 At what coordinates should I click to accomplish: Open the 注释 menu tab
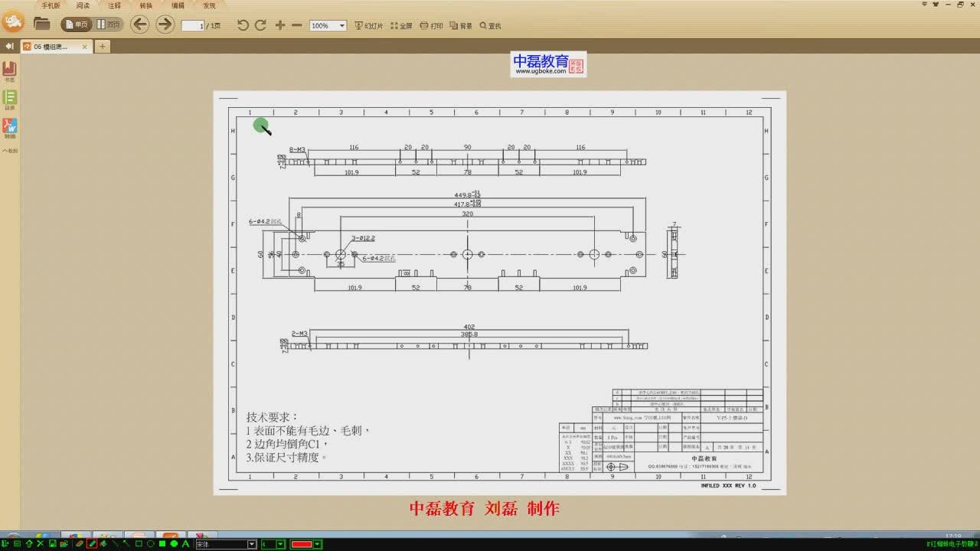point(114,5)
